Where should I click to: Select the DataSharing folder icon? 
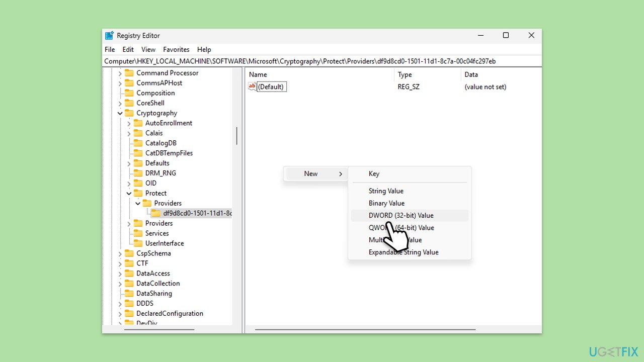[x=129, y=294]
